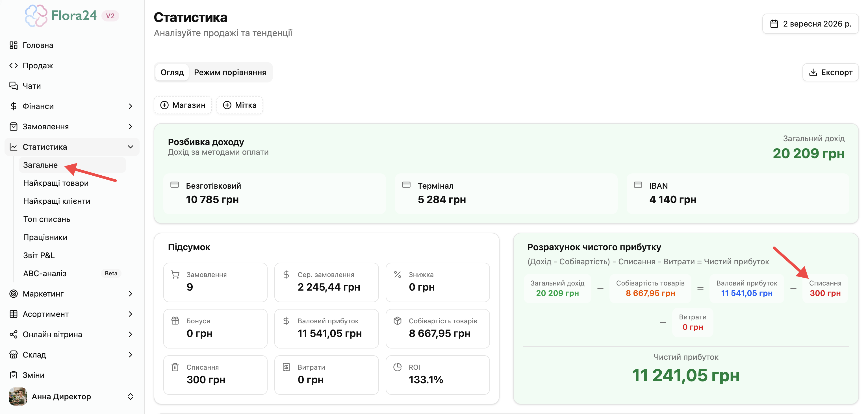The width and height of the screenshot is (868, 414).
Task: Expand the Маркетинг submenu arrow
Action: pyautogui.click(x=131, y=294)
